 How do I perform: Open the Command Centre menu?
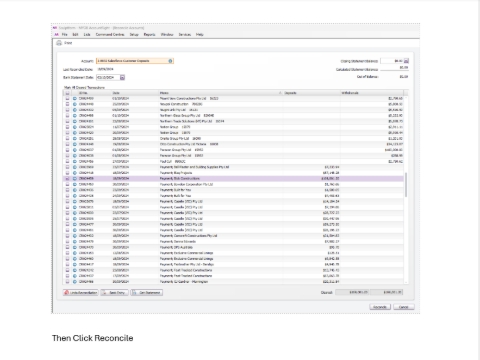click(x=110, y=34)
